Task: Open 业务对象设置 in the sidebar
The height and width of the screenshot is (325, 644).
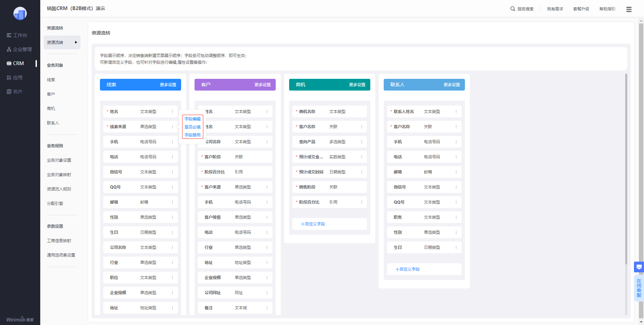Action: click(59, 160)
